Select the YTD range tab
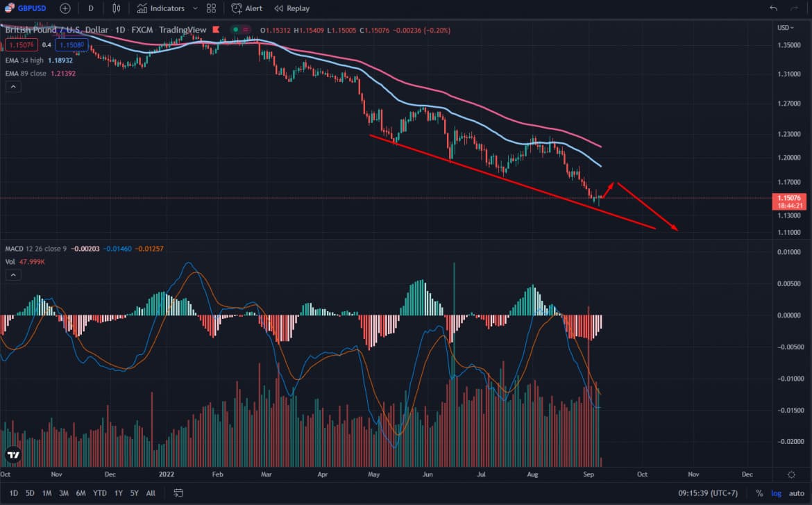Screen dimensions: 812x505 (99, 492)
